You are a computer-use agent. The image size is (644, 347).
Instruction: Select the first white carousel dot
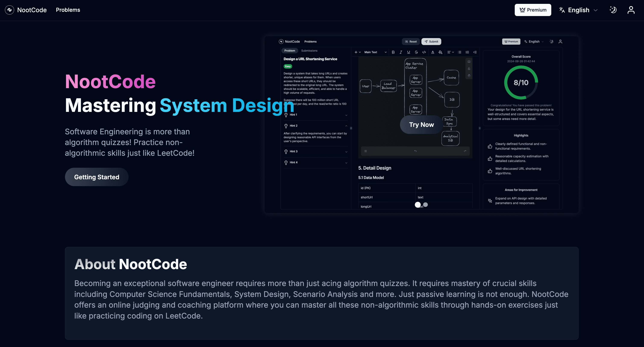tap(418, 205)
